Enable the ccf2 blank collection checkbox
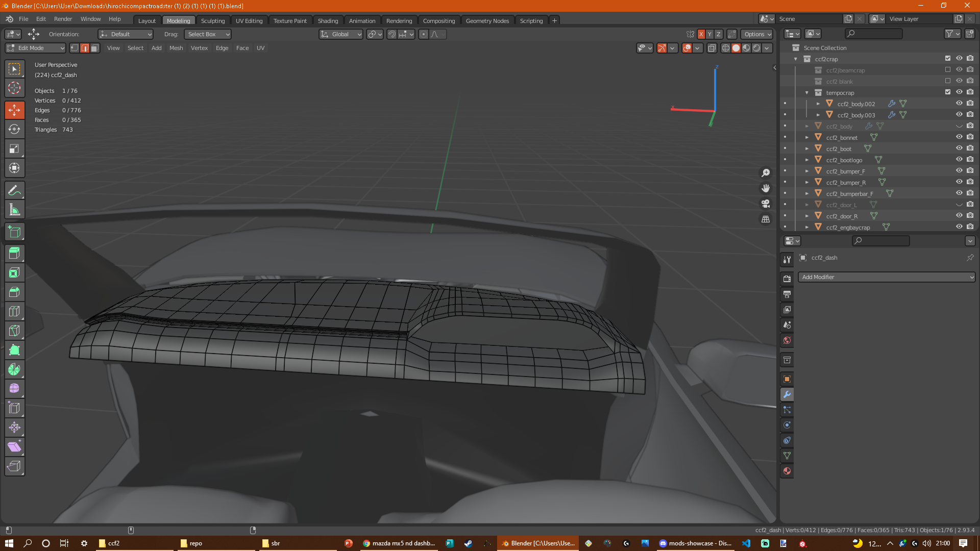Screen dimensions: 980x551 pyautogui.click(x=948, y=81)
